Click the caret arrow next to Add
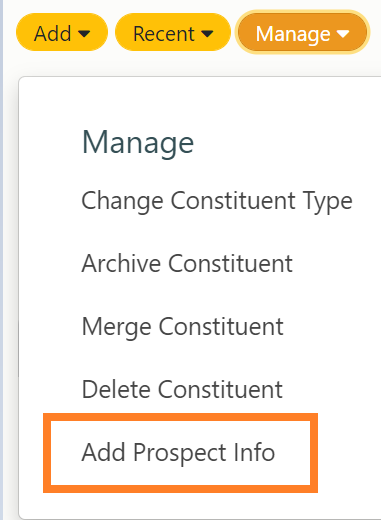The width and height of the screenshot is (381, 520). (84, 33)
